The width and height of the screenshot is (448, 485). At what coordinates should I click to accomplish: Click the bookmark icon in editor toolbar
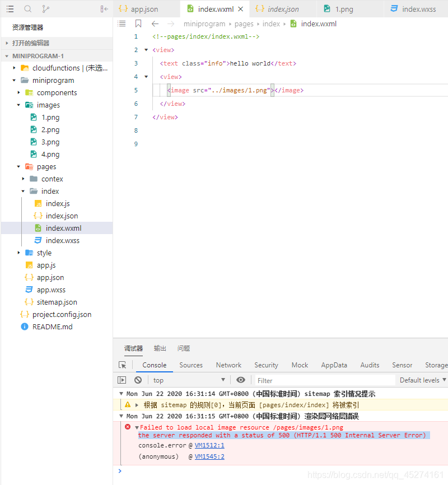click(x=138, y=24)
